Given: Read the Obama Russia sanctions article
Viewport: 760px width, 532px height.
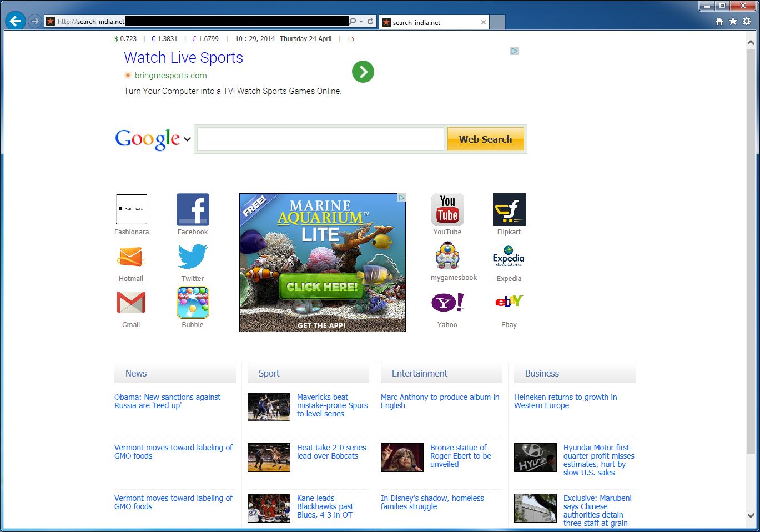Looking at the screenshot, I should click(x=168, y=401).
